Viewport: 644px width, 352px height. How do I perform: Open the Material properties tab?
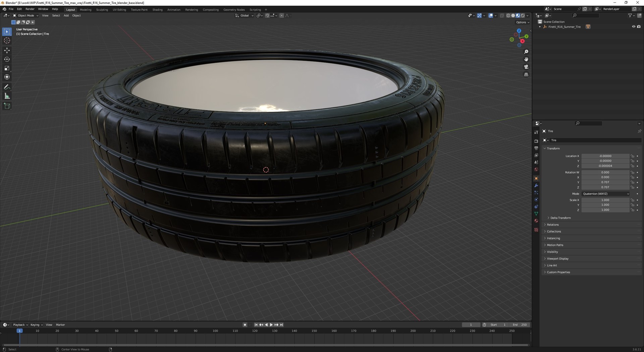click(x=536, y=221)
